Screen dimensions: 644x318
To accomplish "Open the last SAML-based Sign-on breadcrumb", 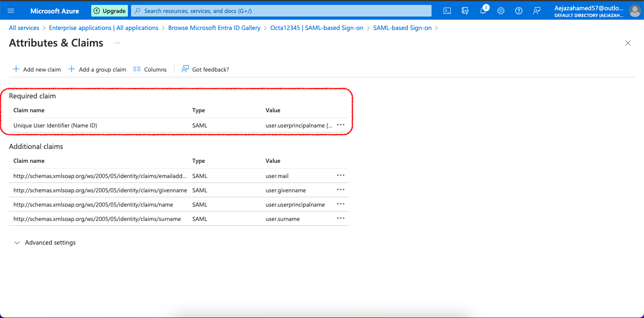I will [x=402, y=28].
